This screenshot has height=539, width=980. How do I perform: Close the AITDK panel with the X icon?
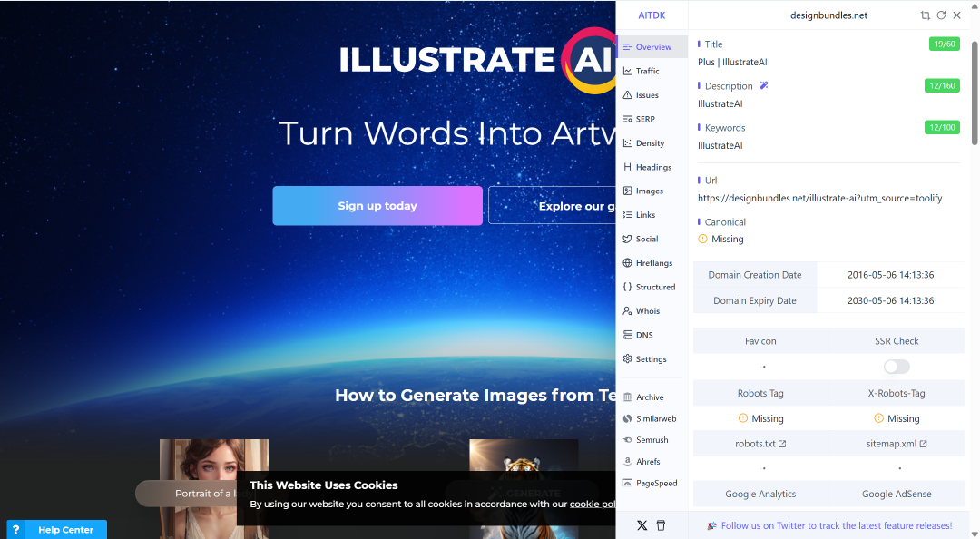point(957,15)
